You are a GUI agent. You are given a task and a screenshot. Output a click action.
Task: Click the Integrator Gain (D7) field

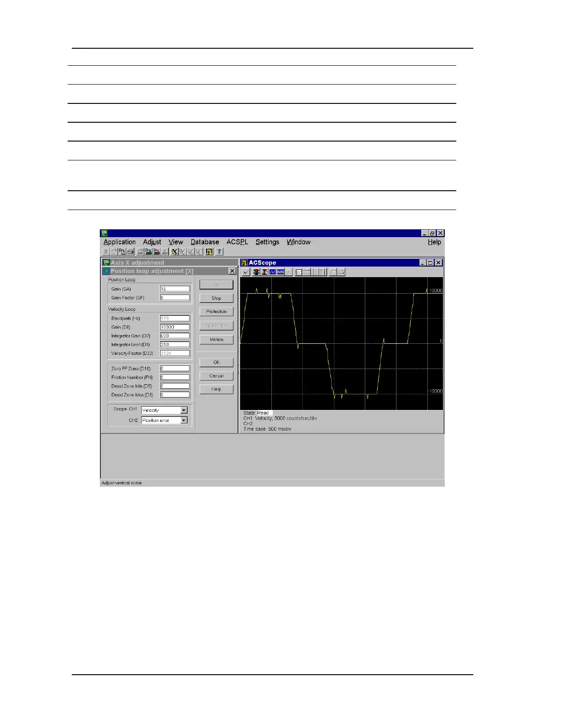click(174, 336)
